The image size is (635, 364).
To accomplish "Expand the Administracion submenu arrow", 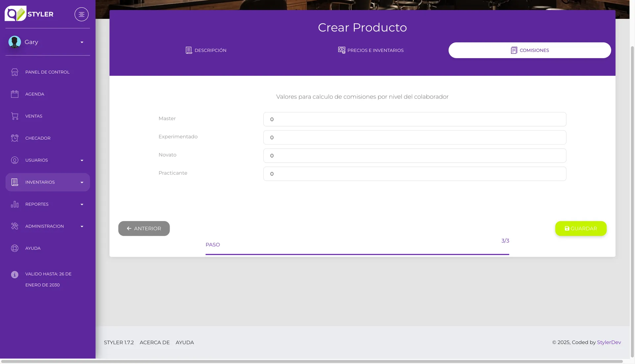I will click(82, 227).
